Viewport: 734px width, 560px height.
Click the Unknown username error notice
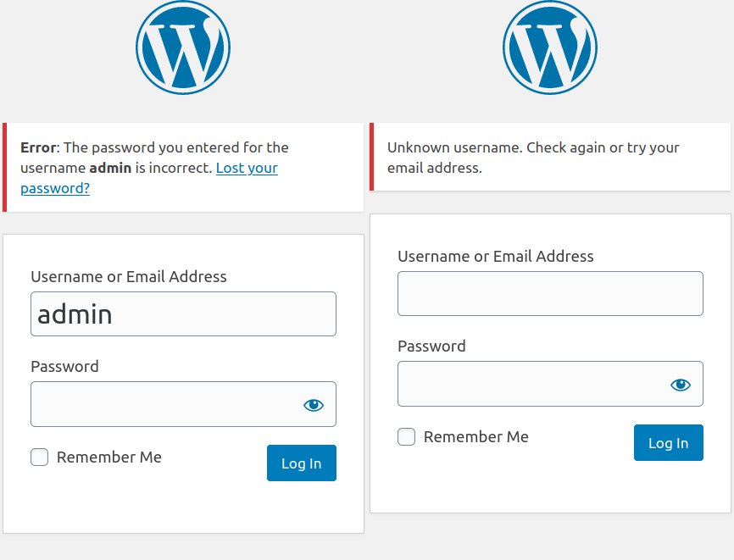pyautogui.click(x=533, y=158)
